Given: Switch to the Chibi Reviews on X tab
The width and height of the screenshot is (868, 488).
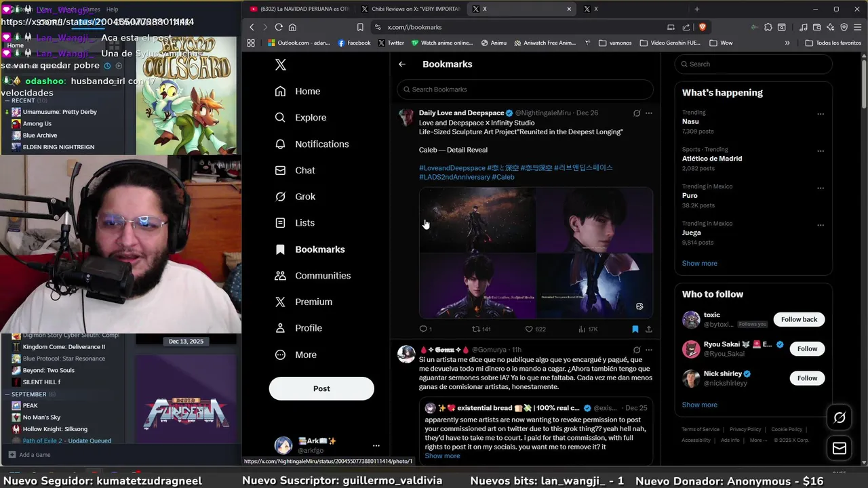Looking at the screenshot, I should (x=410, y=9).
